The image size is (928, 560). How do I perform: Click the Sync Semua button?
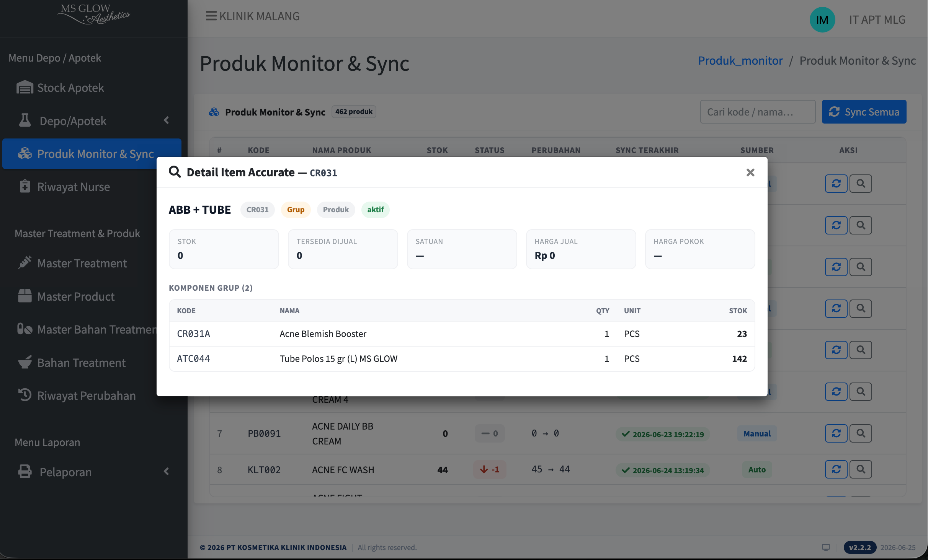click(864, 112)
